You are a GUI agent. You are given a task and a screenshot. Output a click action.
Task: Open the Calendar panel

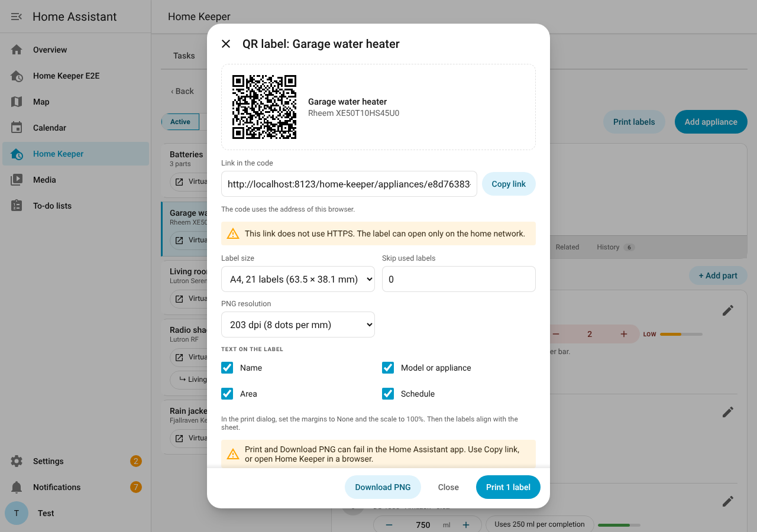[x=76, y=128]
